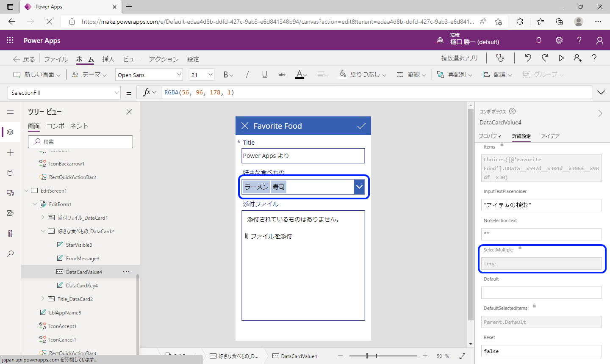Expand 添付ファイル_DataCard1 tree node
This screenshot has height=364, width=610.
pos(43,218)
